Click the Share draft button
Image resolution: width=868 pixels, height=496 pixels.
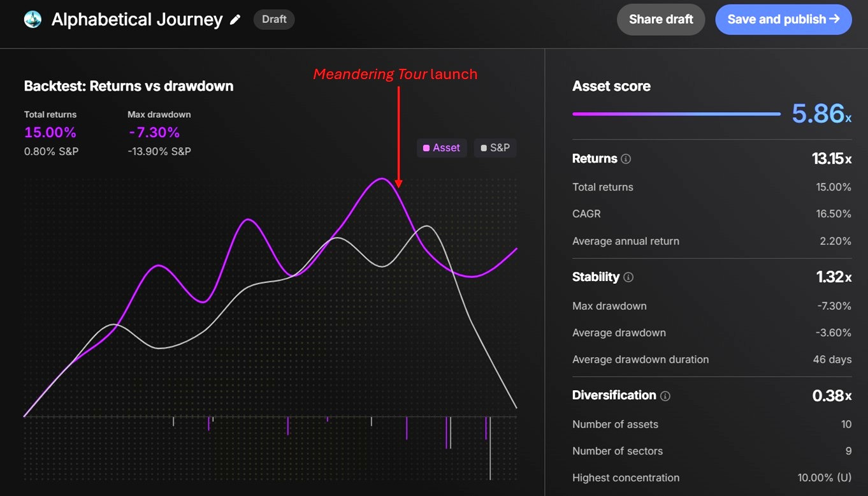[661, 19]
